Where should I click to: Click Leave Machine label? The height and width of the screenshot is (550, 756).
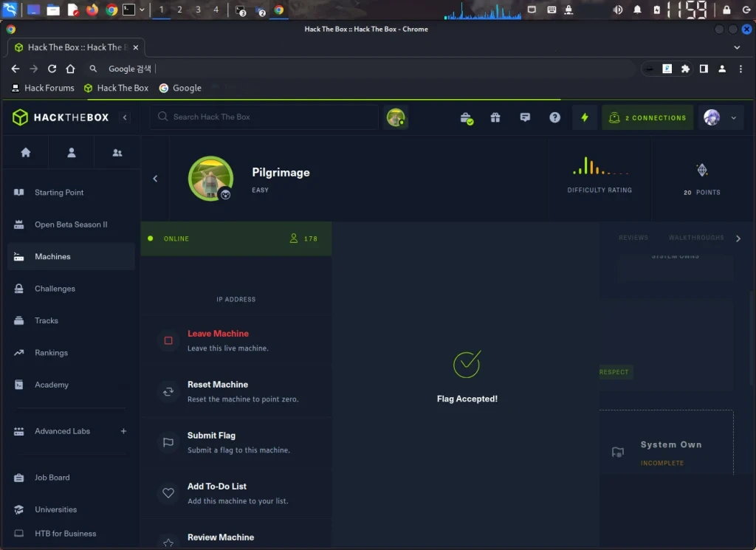(218, 333)
